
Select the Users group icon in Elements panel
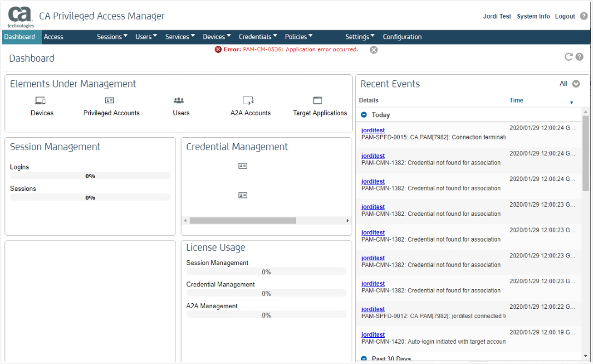179,101
